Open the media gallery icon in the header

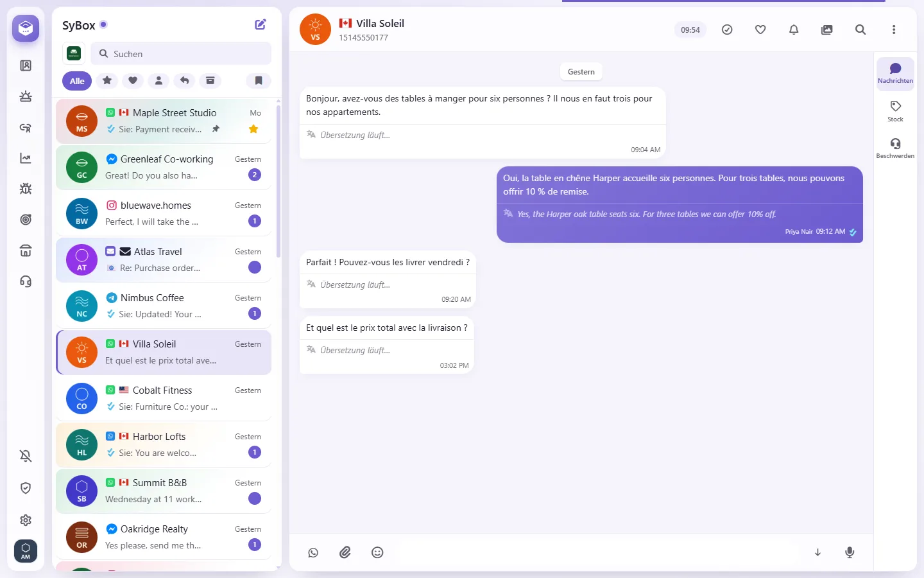[x=827, y=30]
